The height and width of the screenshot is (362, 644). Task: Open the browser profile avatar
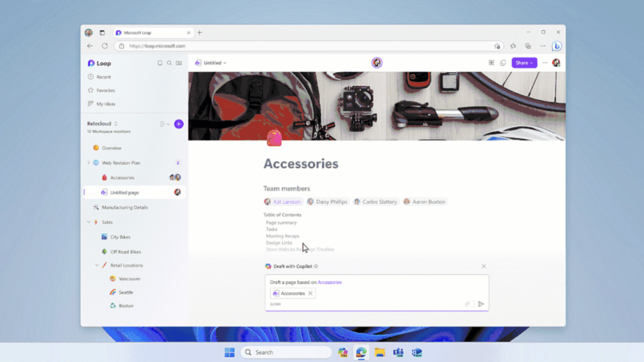tap(89, 33)
